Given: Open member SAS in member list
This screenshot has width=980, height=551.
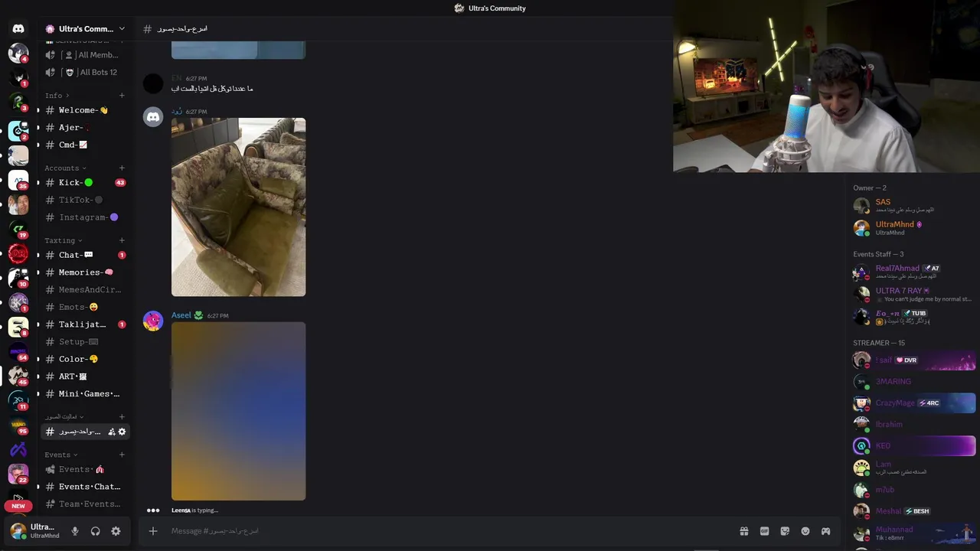Looking at the screenshot, I should (913, 205).
